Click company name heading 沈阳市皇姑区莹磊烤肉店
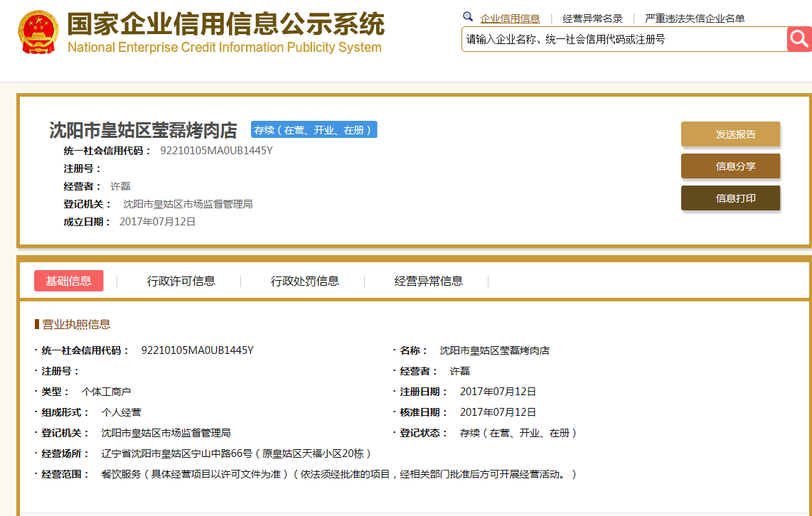Viewport: 812px width, 516px height. (x=143, y=131)
